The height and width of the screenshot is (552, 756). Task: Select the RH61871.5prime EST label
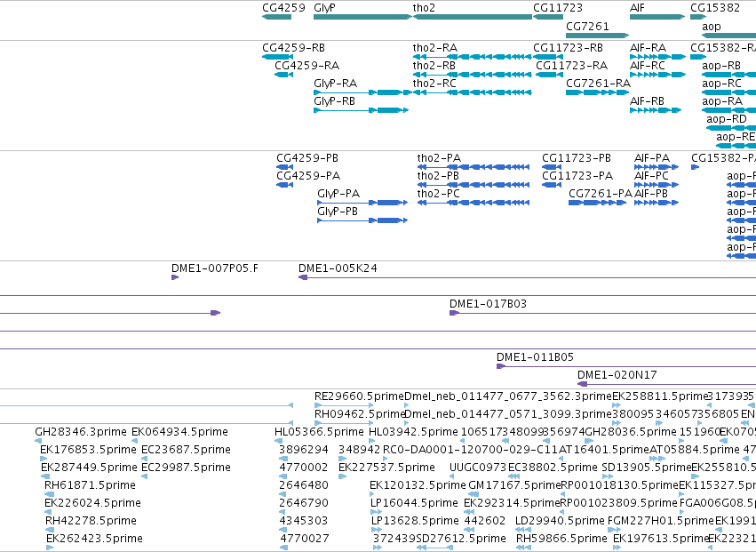point(90,485)
